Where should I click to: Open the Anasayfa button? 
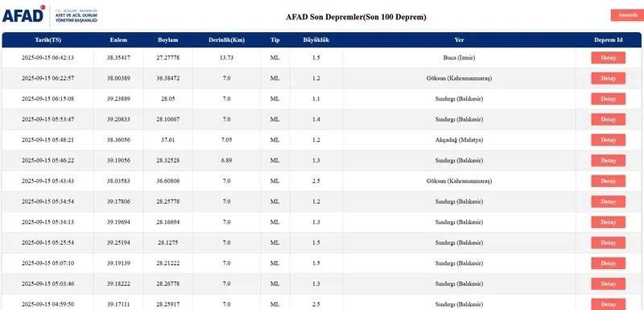[628, 15]
